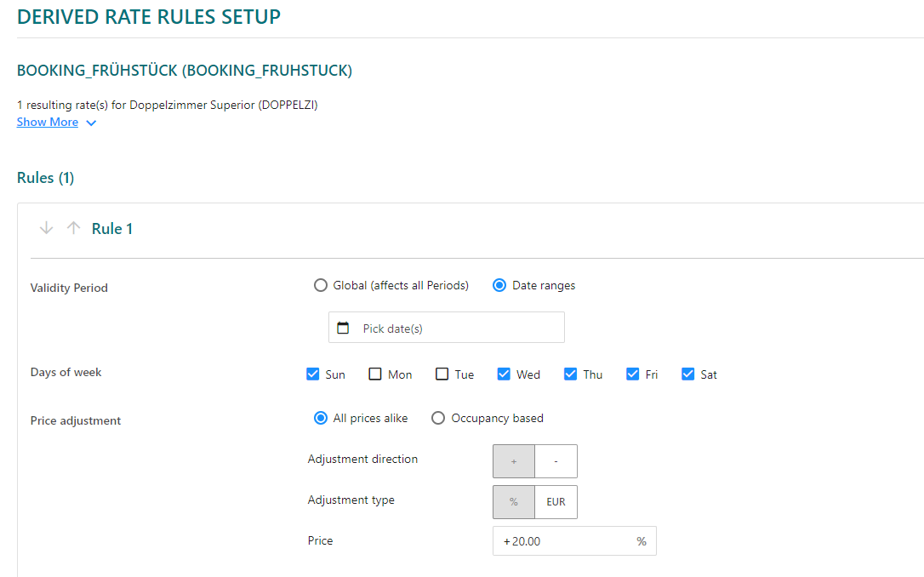Viewport: 924px width, 577px height.
Task: Disable the Thu checkbox
Action: coord(570,374)
